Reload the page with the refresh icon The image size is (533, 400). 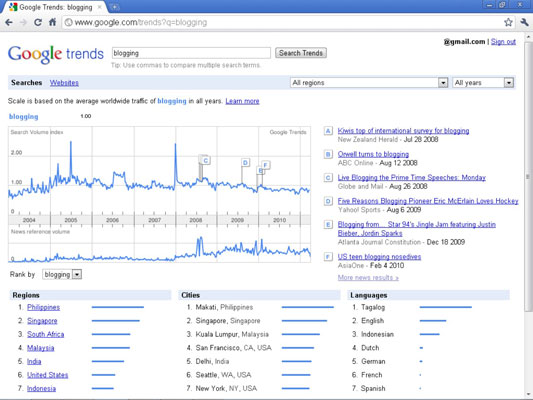[38, 22]
